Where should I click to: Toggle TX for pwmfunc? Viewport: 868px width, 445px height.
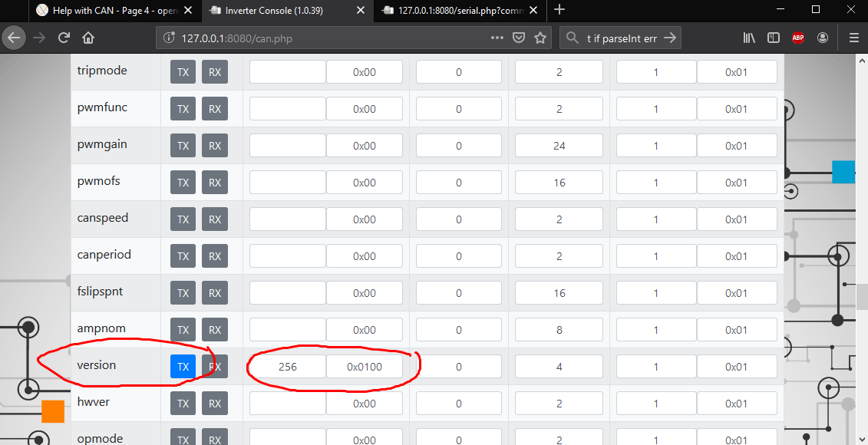point(183,109)
